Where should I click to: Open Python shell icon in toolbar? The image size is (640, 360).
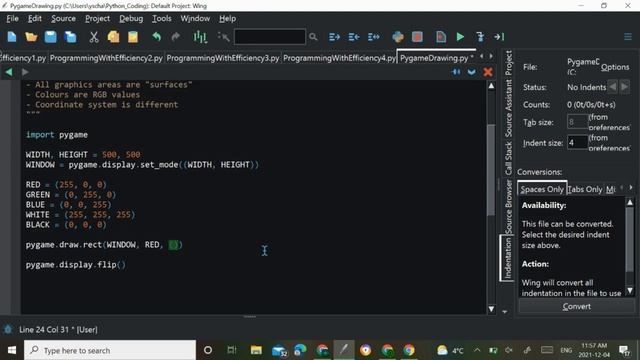coord(398,37)
